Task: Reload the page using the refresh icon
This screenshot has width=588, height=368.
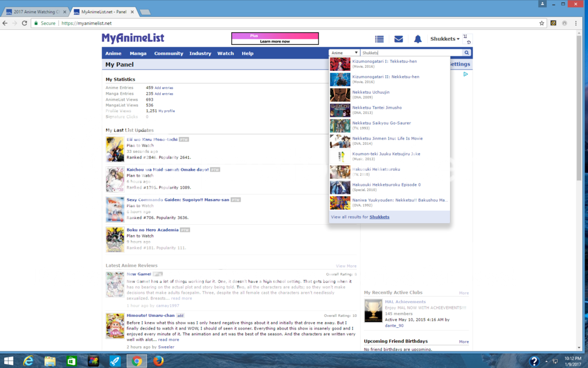Action: 25,23
